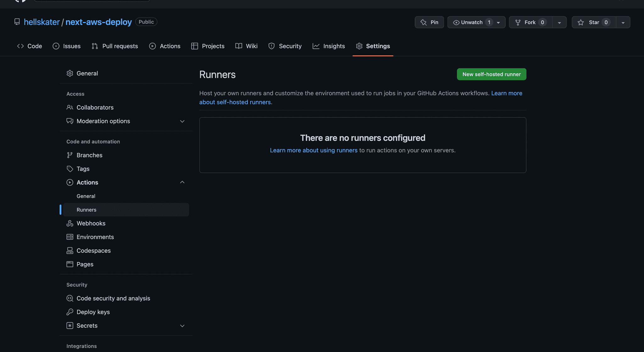
Task: Collapse the Actions sidebar section
Action: pyautogui.click(x=182, y=182)
